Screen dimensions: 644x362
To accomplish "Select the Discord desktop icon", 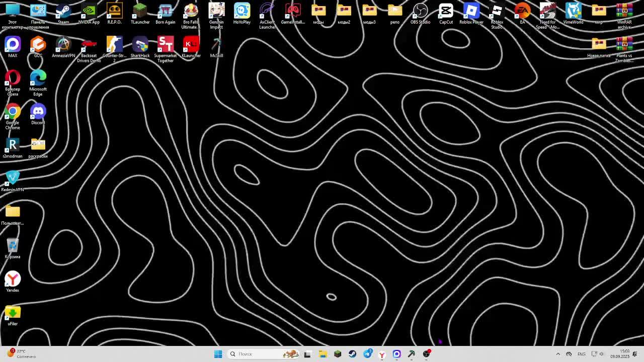I will pos(38,114).
